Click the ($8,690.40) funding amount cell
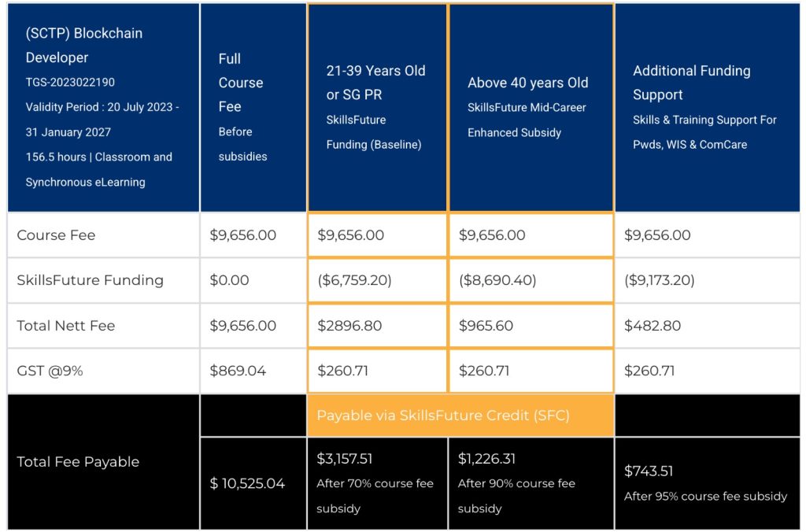This screenshot has height=532, width=806. pyautogui.click(x=495, y=280)
